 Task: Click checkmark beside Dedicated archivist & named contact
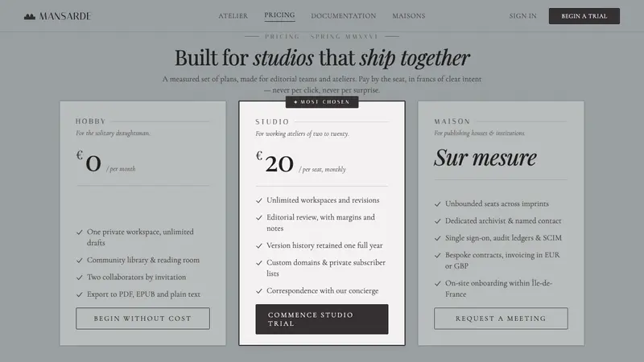pos(437,221)
